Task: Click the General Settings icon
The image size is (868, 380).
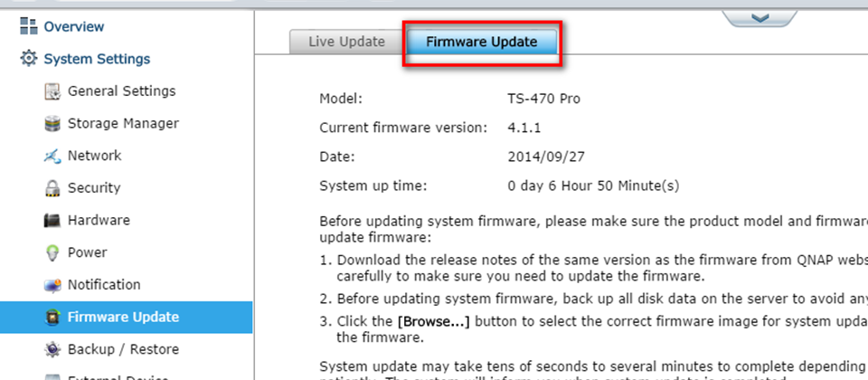Action: (52, 91)
